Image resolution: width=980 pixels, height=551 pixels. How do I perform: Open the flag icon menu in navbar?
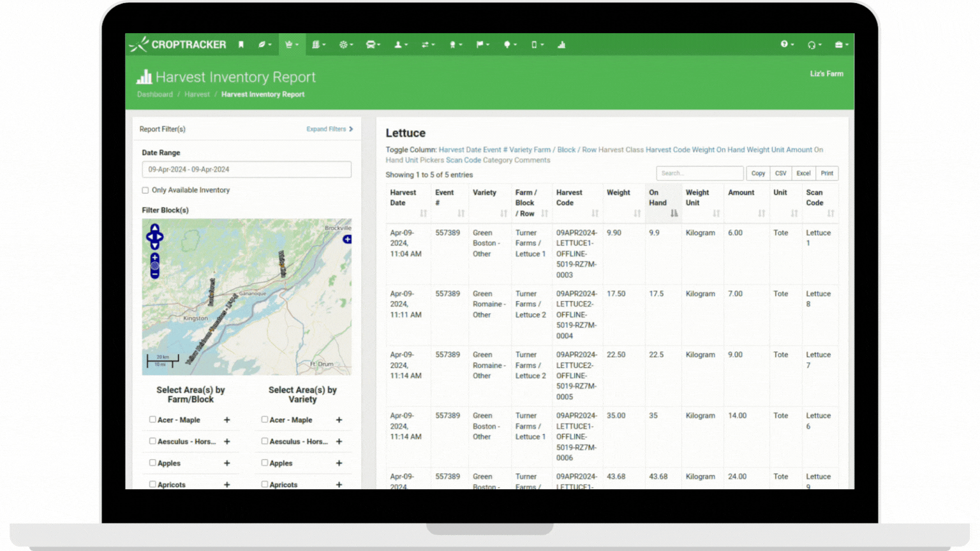[482, 45]
